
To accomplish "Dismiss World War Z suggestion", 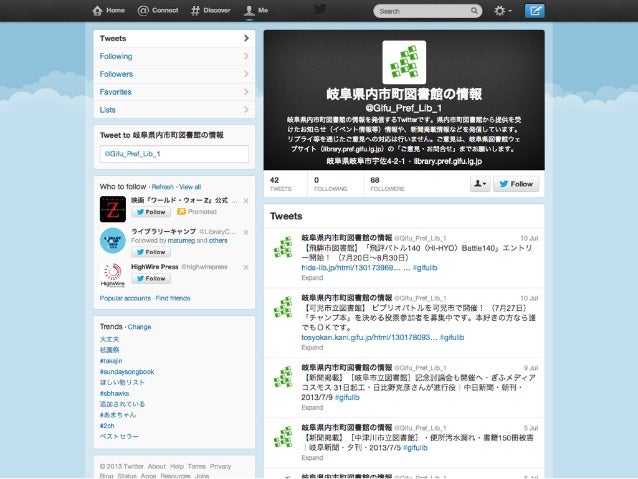I will pyautogui.click(x=246, y=201).
